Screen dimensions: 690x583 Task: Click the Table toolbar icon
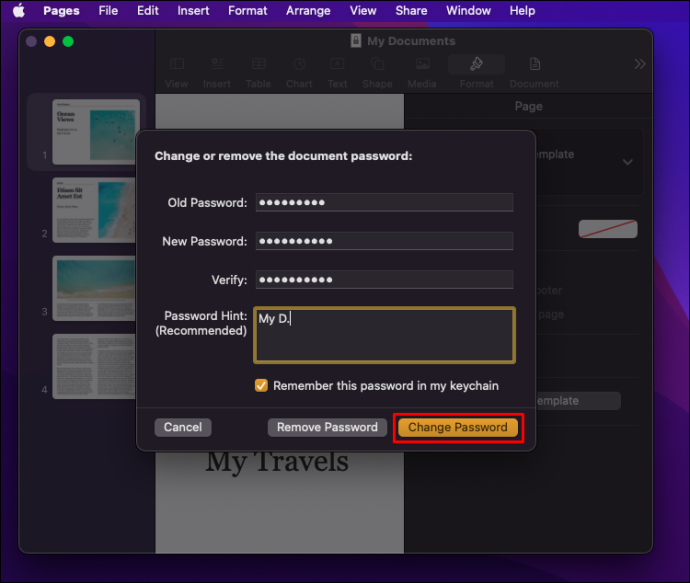coord(259,64)
